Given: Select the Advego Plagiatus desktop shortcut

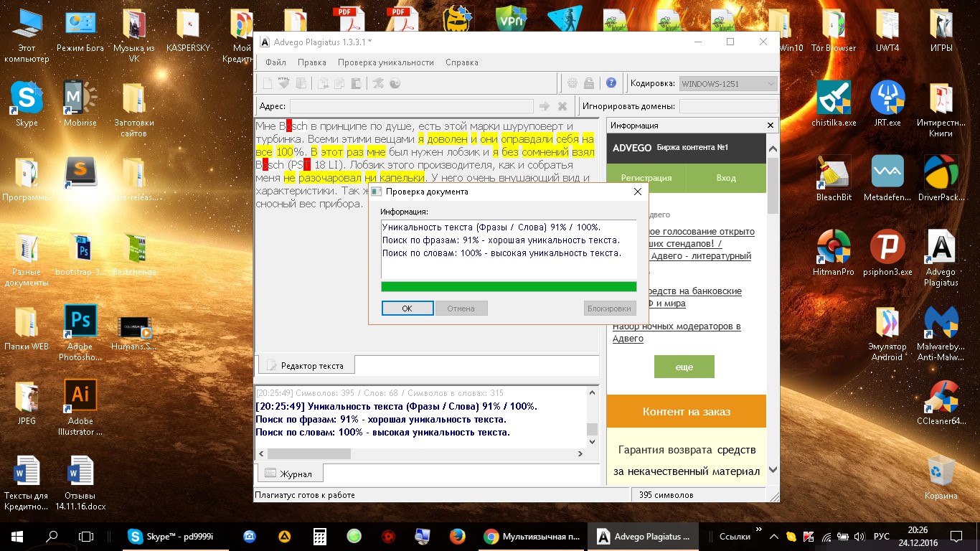Looking at the screenshot, I should (x=941, y=258).
